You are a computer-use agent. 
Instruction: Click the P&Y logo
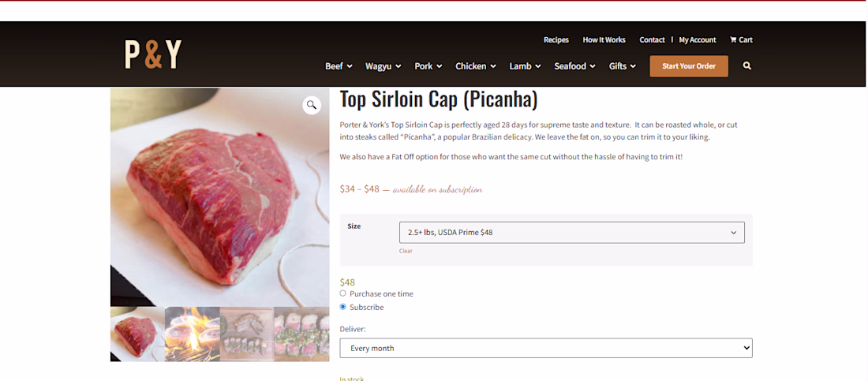pyautogui.click(x=153, y=54)
